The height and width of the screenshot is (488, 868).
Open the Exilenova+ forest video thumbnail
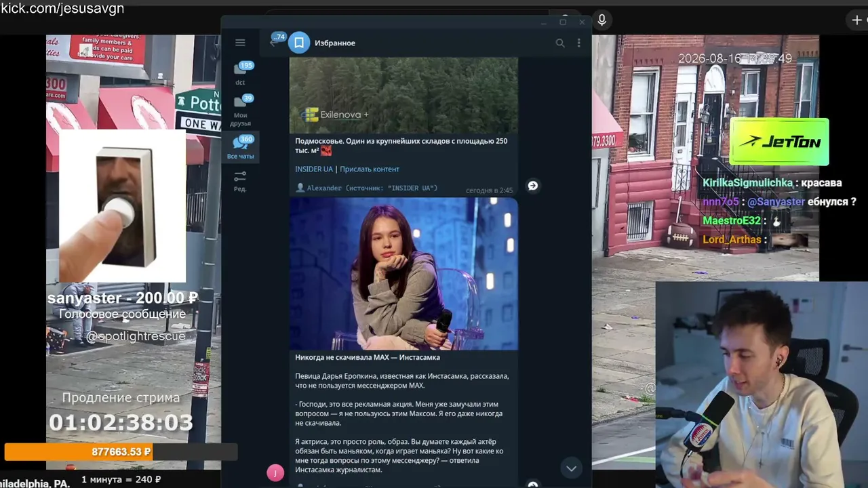coord(403,95)
